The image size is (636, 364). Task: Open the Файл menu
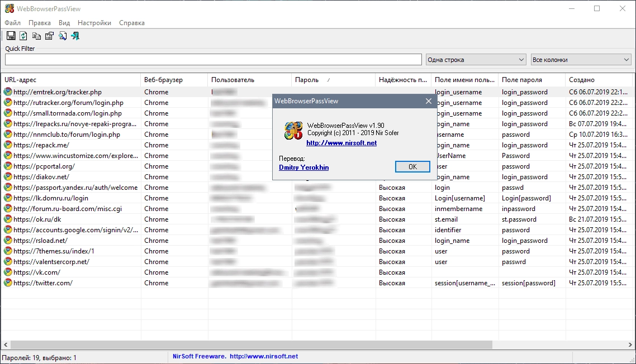(x=12, y=23)
